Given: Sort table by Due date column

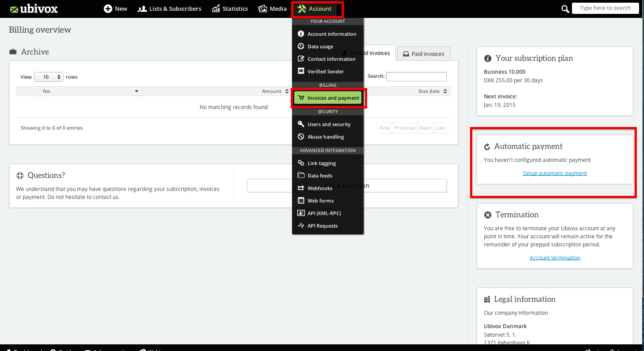Looking at the screenshot, I should click(x=432, y=91).
